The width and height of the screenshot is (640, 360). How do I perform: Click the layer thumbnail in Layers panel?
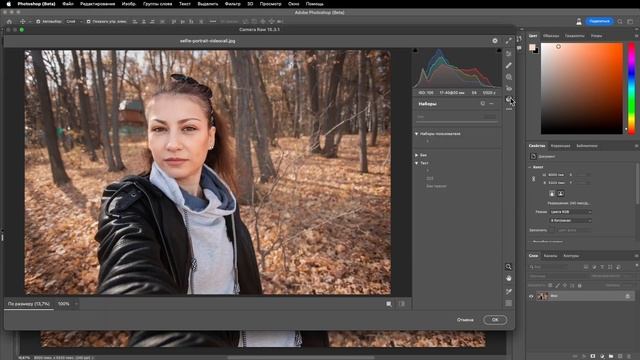[x=542, y=296]
